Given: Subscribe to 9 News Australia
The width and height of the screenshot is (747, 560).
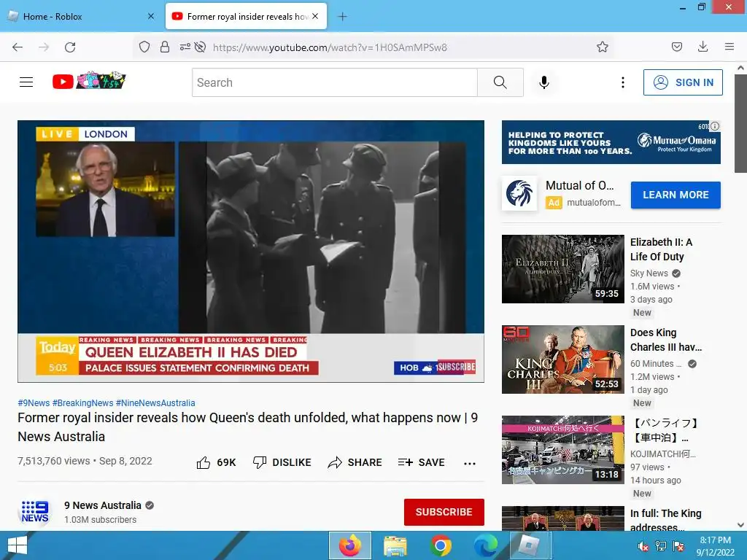Looking at the screenshot, I should (444, 512).
